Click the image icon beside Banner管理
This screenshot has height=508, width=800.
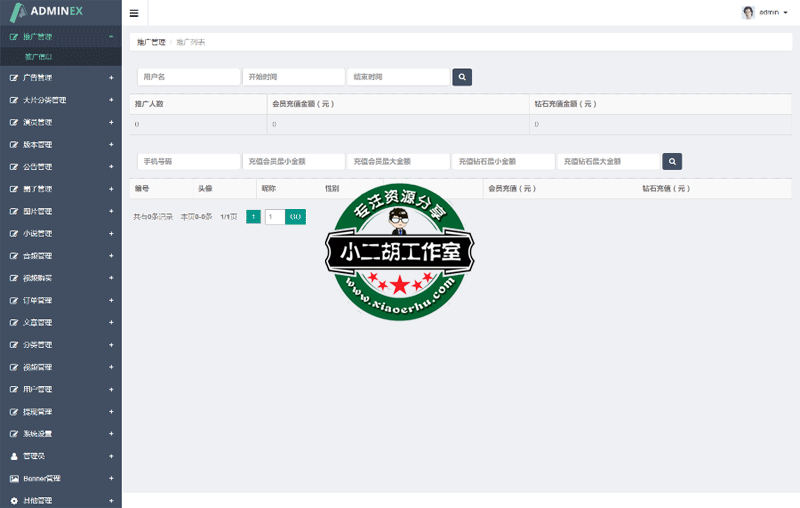coord(14,478)
